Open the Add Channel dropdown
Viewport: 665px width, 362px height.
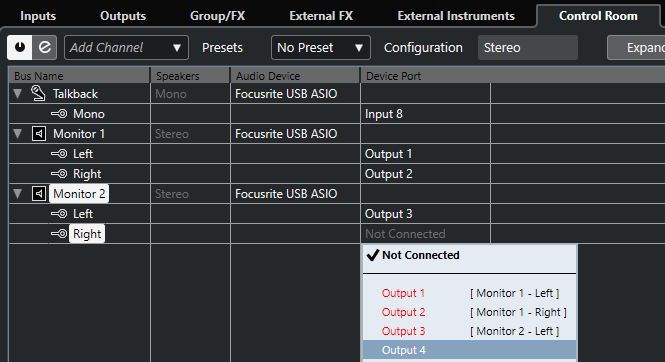(126, 47)
